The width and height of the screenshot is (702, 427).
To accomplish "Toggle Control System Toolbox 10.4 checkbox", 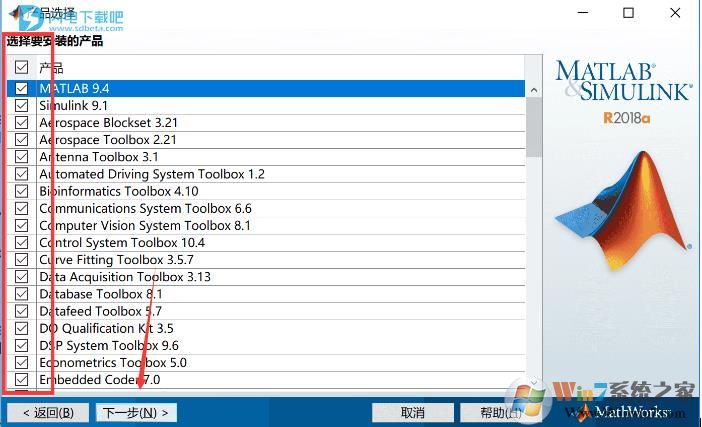I will pos(21,243).
